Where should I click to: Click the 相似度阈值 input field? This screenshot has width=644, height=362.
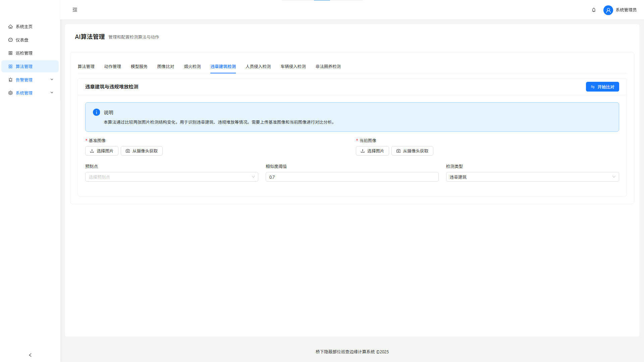[x=352, y=177]
